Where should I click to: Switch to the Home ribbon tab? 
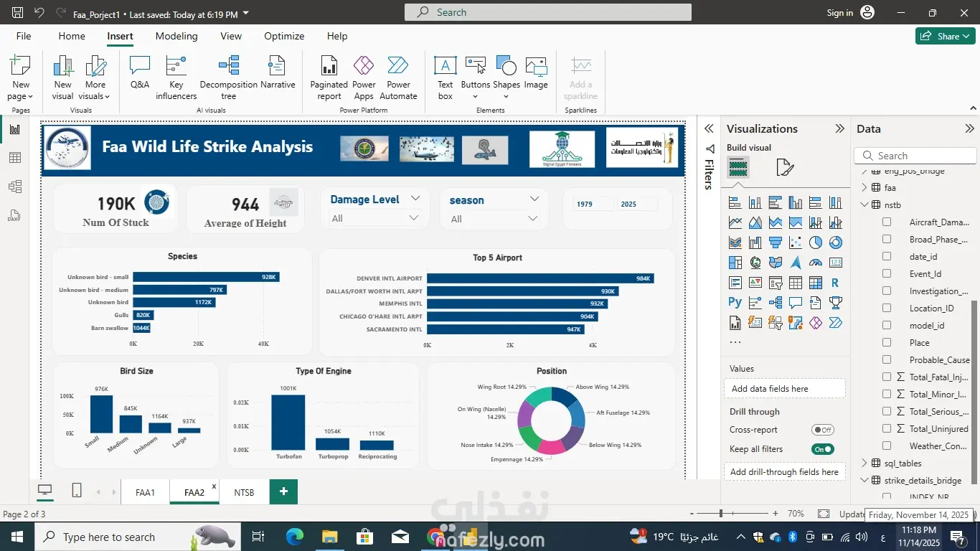pyautogui.click(x=72, y=36)
